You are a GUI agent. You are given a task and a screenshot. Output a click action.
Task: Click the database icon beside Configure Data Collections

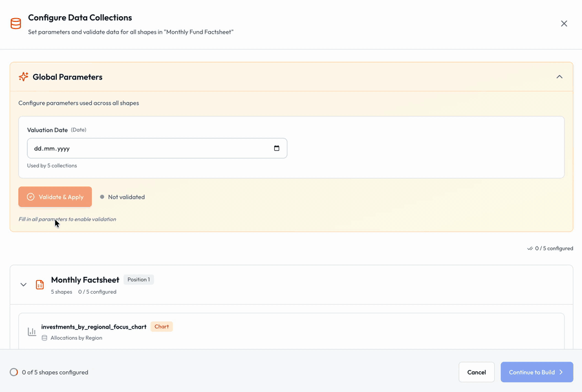point(16,23)
